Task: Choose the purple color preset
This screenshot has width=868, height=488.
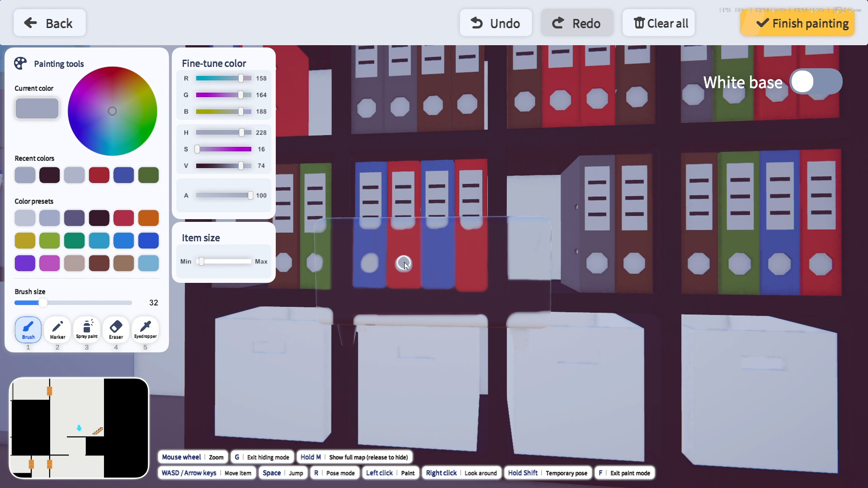Action: (x=25, y=263)
